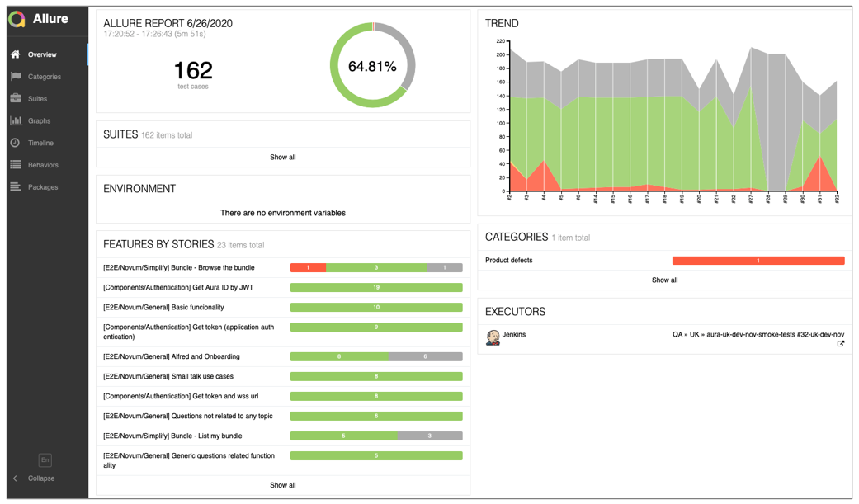Open Packages via the lines icon
This screenshot has width=859, height=504.
point(16,186)
